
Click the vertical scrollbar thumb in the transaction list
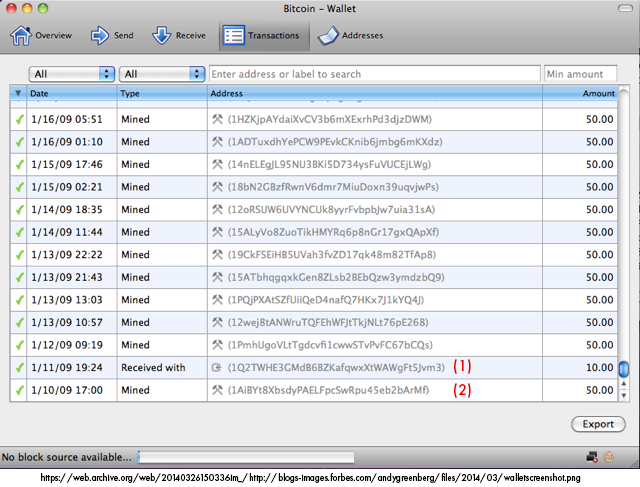[622, 371]
